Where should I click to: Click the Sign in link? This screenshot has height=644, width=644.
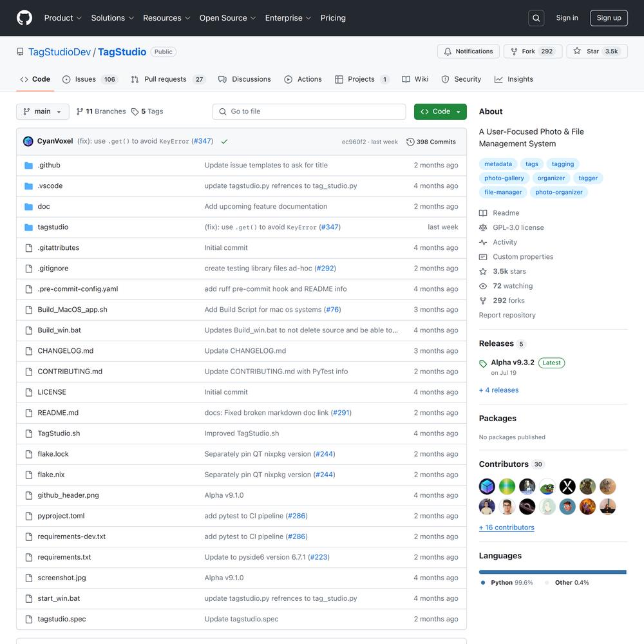pos(567,18)
